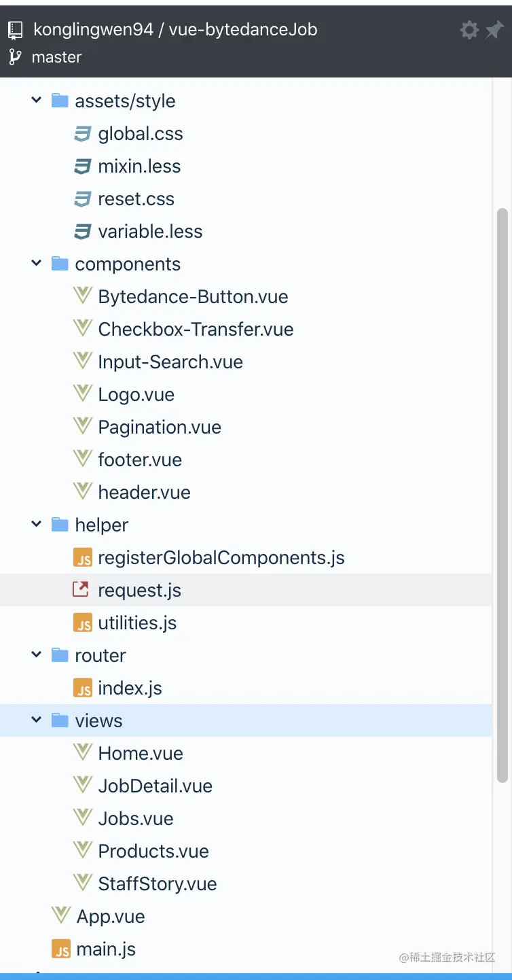The image size is (512, 980).
Task: Select the router folder
Action: click(100, 656)
